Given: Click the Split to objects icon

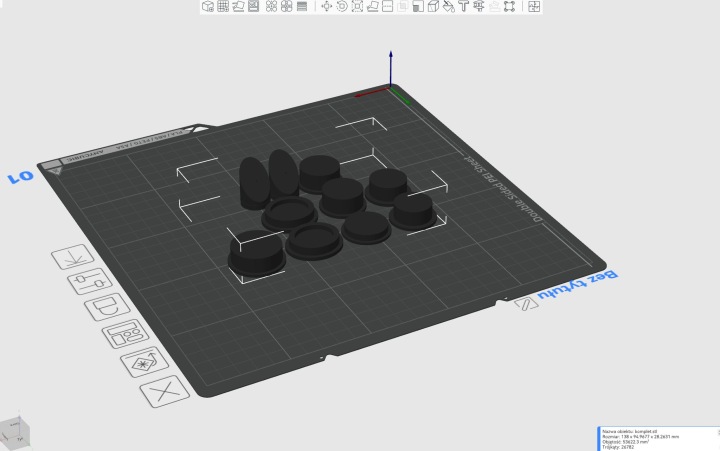Looking at the screenshot, I should (271, 6).
